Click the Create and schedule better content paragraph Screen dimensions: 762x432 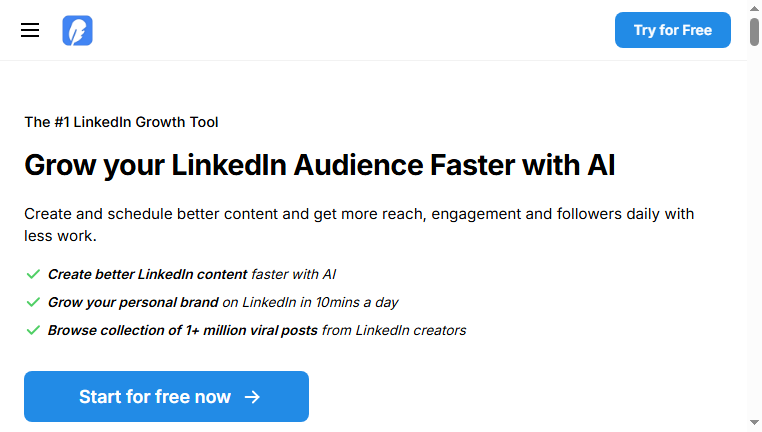359,225
